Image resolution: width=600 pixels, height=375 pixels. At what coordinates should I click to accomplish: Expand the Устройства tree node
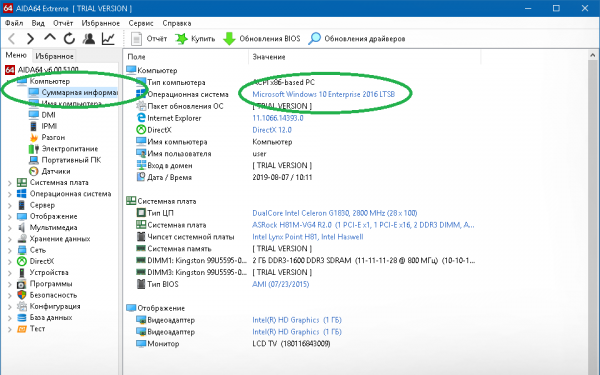[10, 273]
